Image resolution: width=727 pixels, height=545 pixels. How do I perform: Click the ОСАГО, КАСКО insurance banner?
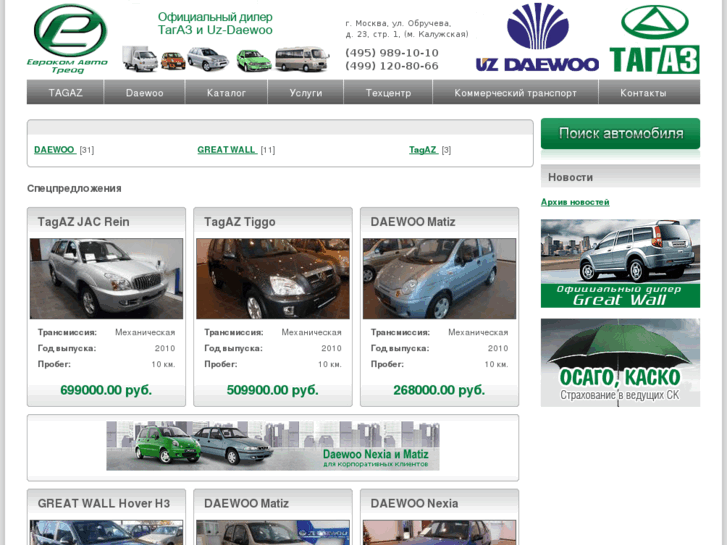(x=620, y=362)
